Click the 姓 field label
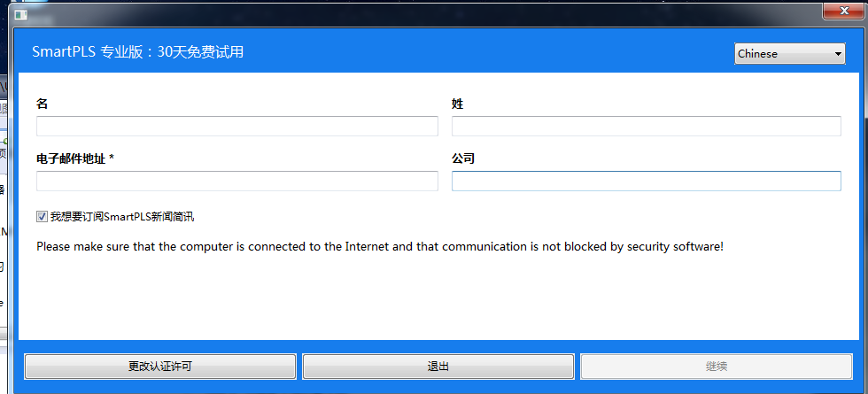 coord(458,104)
